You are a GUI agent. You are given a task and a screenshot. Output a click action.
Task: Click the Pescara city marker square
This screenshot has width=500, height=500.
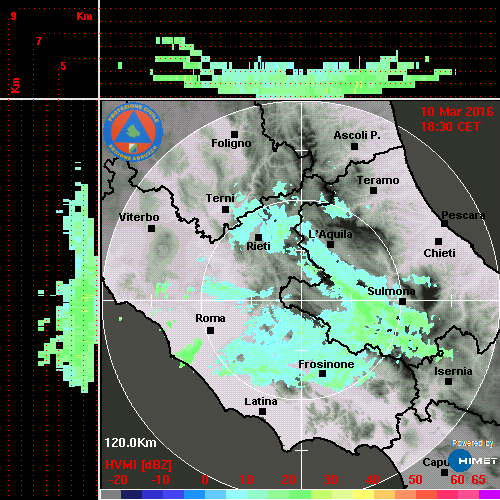(x=444, y=223)
